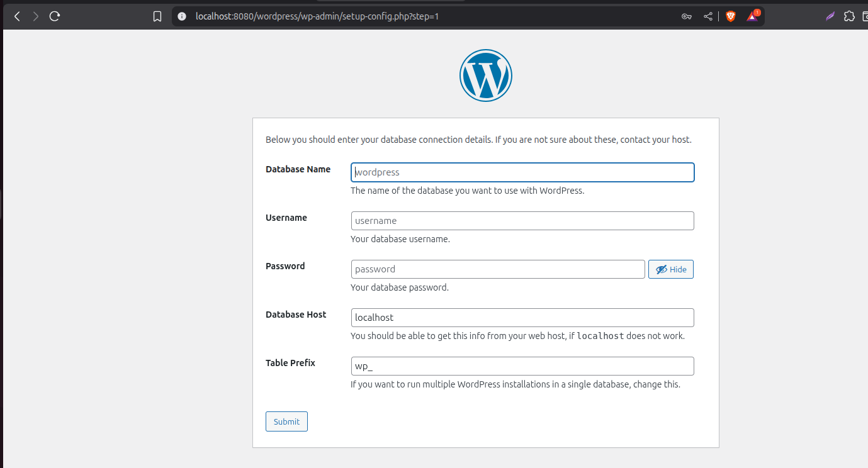Click the Table Prefix field with wp_
The image size is (868, 468).
pyautogui.click(x=522, y=366)
